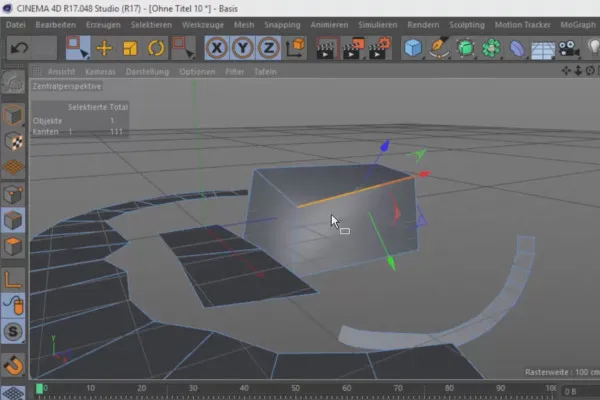Open the Erzeugen menu
This screenshot has height=400, width=600.
point(103,25)
